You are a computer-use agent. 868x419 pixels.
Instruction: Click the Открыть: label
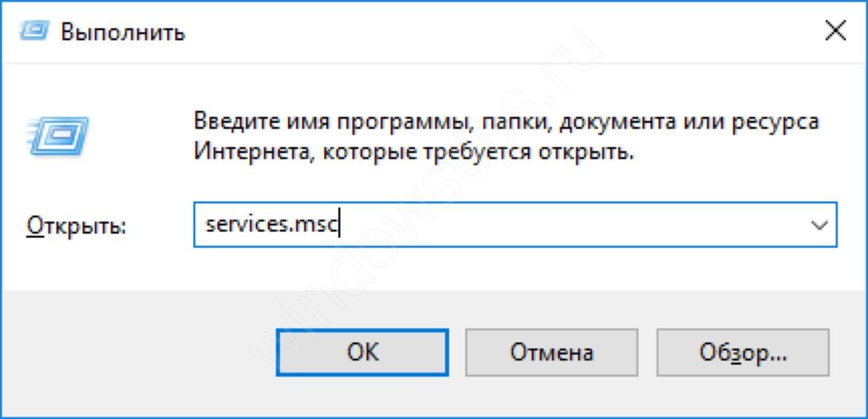[76, 226]
